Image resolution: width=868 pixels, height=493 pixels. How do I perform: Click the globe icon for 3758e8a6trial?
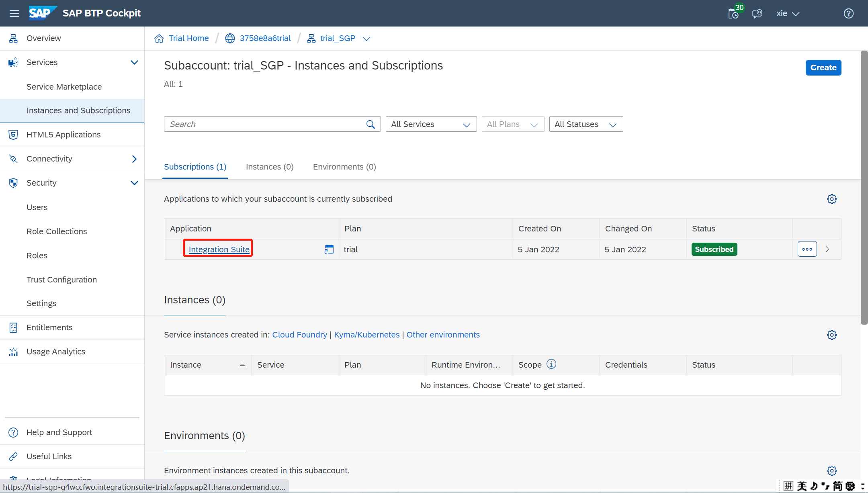coord(230,38)
